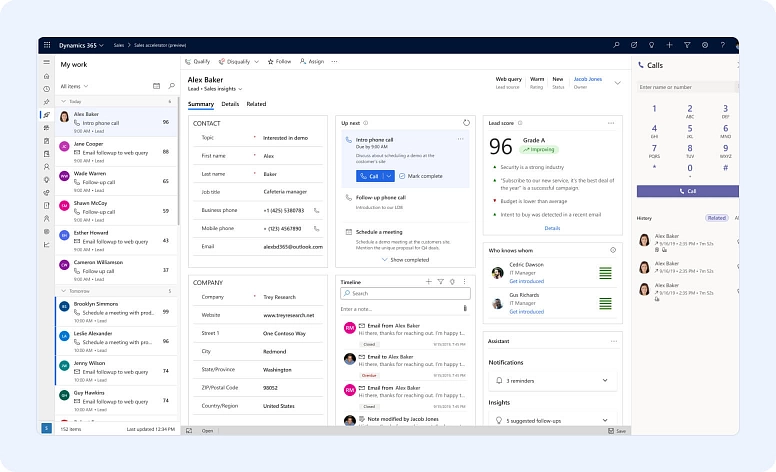Select Wade Warren in the work list

pos(116,182)
